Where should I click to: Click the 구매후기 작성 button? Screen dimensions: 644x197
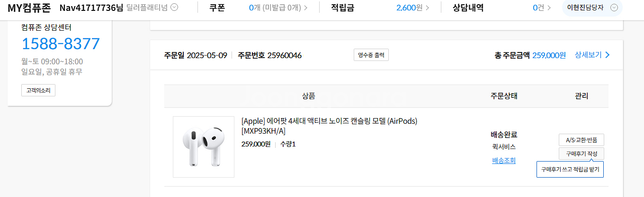tap(581, 154)
